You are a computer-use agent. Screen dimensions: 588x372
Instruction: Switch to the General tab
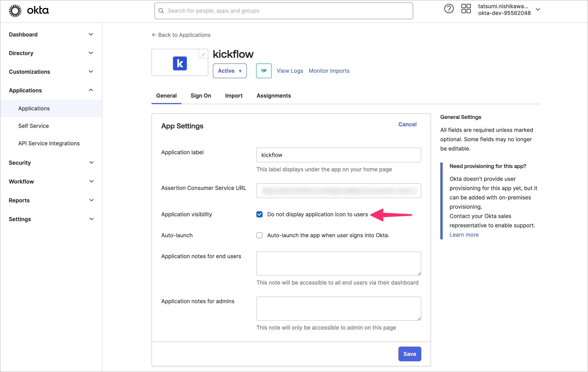click(166, 96)
